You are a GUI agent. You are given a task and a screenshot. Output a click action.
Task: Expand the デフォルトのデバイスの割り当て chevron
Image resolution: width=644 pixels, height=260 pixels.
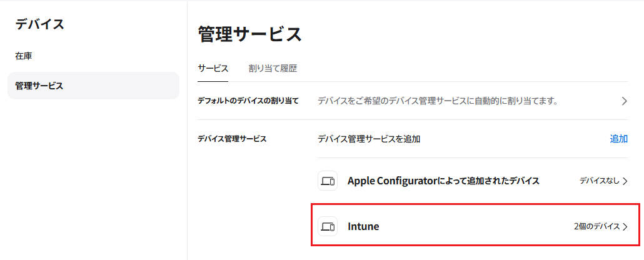(x=624, y=101)
